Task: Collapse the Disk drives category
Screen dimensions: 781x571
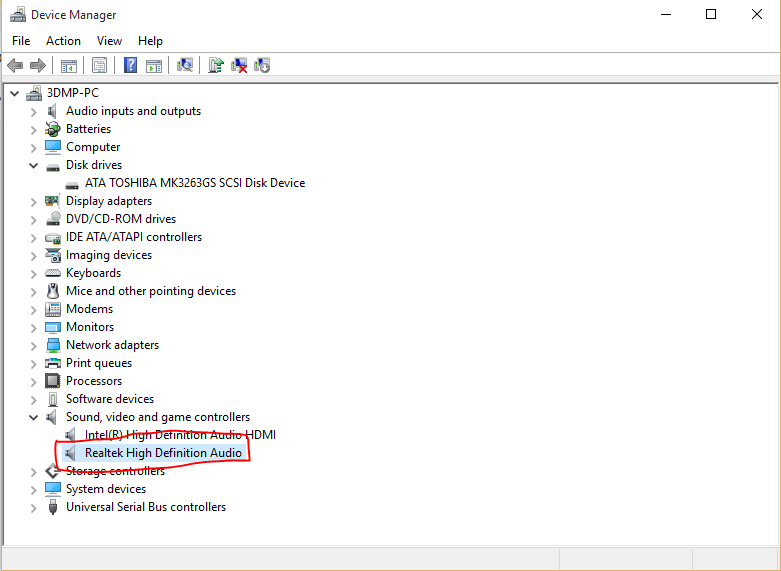Action: point(33,165)
